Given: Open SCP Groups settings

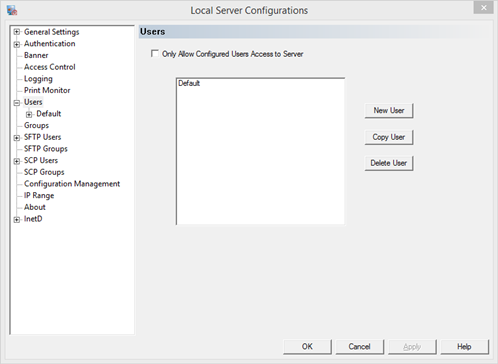Looking at the screenshot, I should (x=44, y=172).
